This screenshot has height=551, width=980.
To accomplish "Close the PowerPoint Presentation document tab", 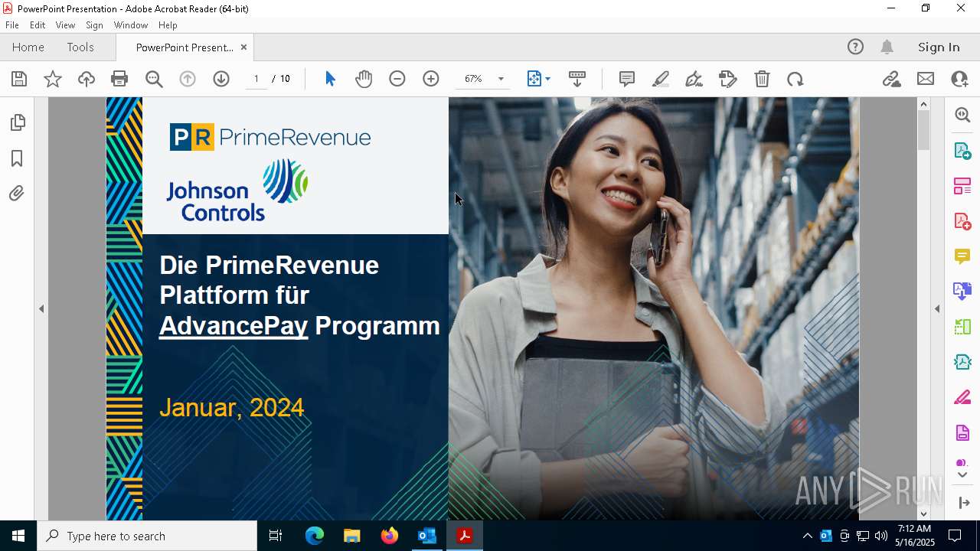I will [x=243, y=47].
